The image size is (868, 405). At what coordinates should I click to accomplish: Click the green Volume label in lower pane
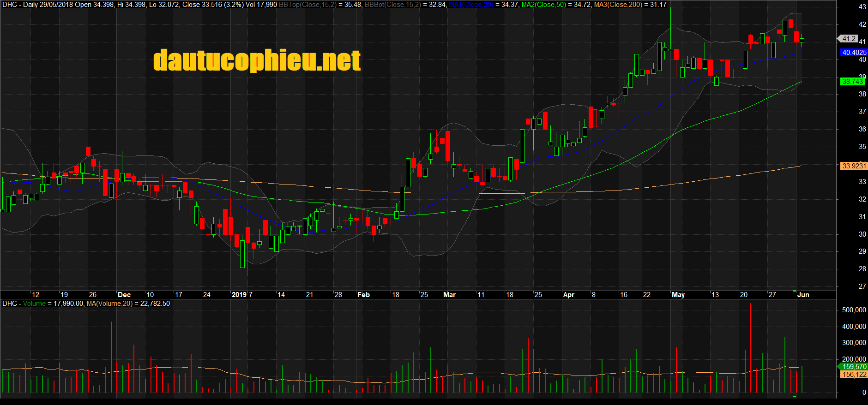34,304
